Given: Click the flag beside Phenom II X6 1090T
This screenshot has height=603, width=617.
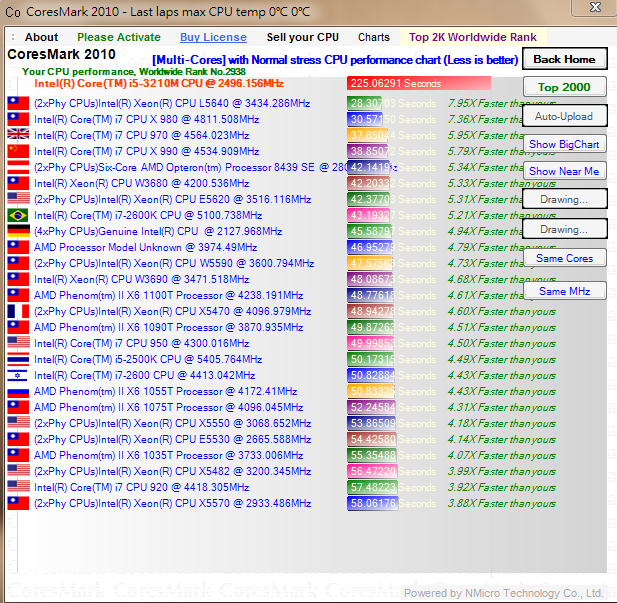Looking at the screenshot, I should [18, 327].
